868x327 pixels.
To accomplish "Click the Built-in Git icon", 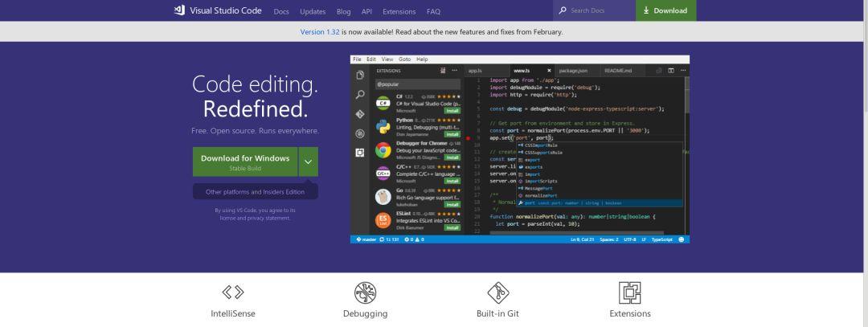I will click(497, 292).
